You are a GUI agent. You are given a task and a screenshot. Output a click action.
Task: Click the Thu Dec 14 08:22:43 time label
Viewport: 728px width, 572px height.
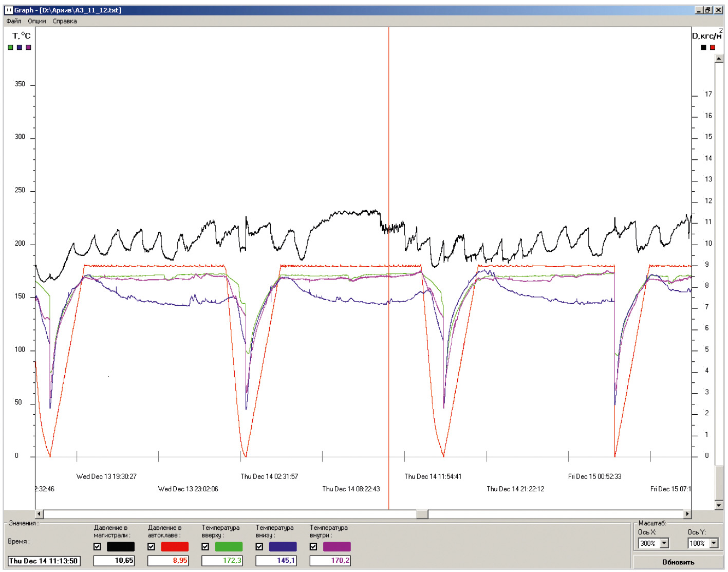click(351, 489)
